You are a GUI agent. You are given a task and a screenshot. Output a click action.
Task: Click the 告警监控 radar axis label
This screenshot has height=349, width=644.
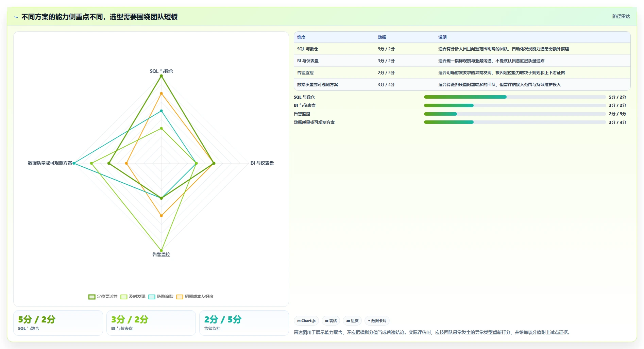pos(161,254)
